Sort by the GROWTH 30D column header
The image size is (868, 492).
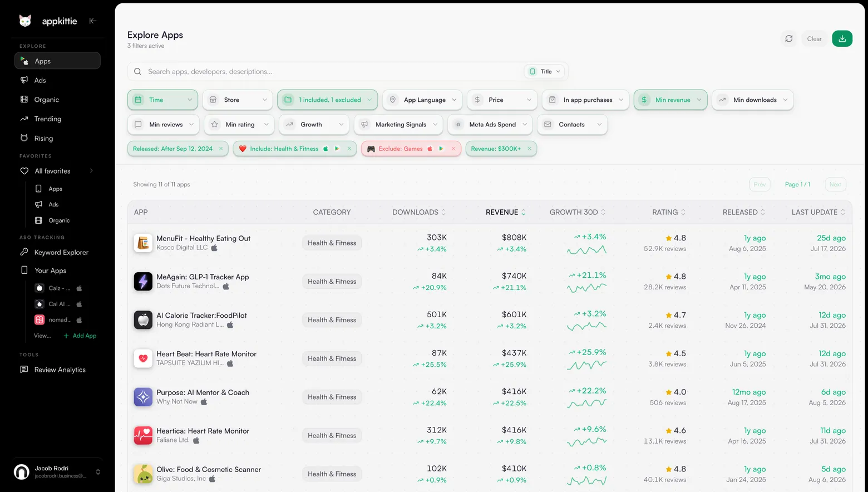point(578,212)
